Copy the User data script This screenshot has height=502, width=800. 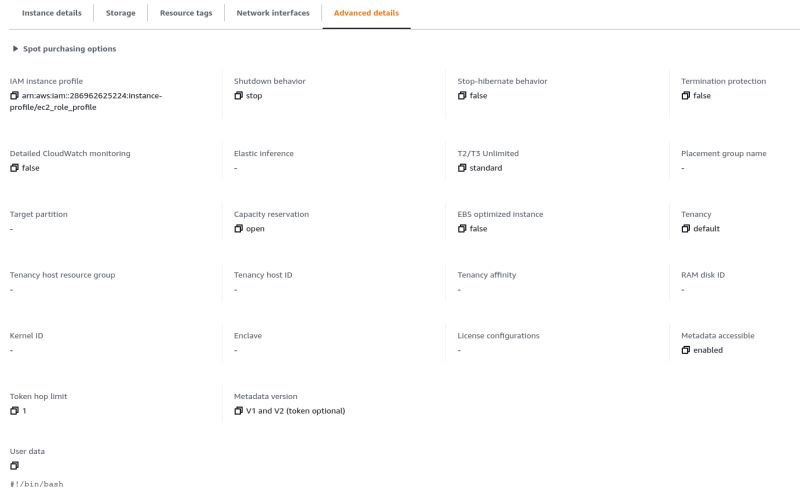point(14,466)
